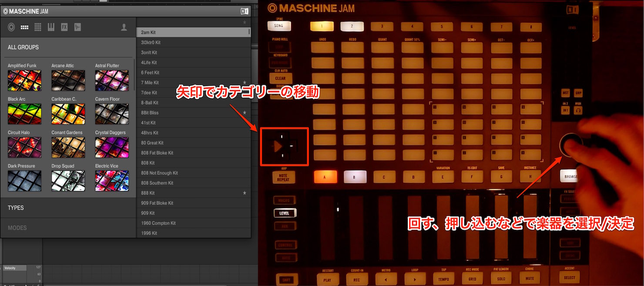The height and width of the screenshot is (286, 644).
Task: Choose 808 Fat Bloke Kit
Action: pos(193,153)
